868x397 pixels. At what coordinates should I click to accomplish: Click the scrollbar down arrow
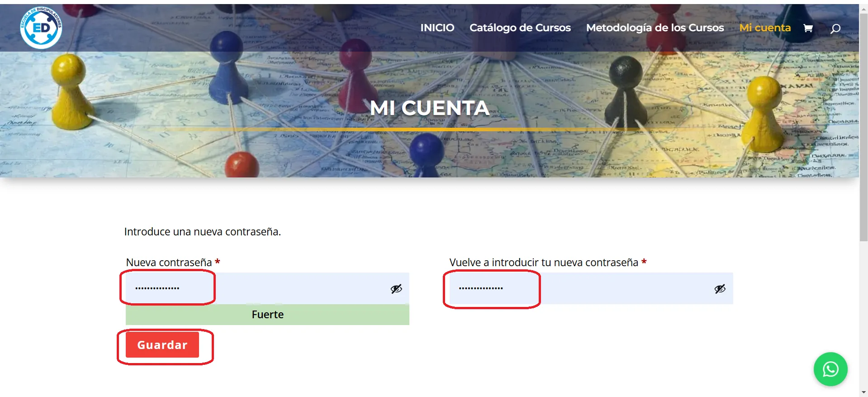[x=863, y=392]
